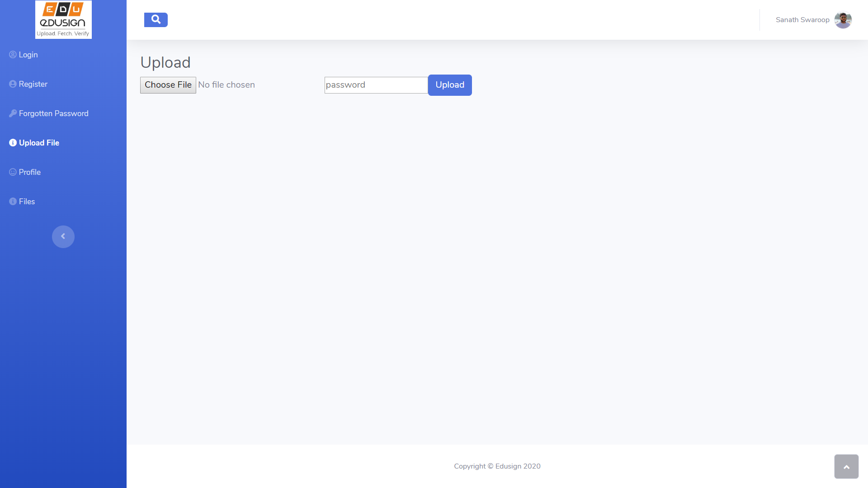Click the user avatar photo
This screenshot has width=868, height=488.
coord(843,20)
